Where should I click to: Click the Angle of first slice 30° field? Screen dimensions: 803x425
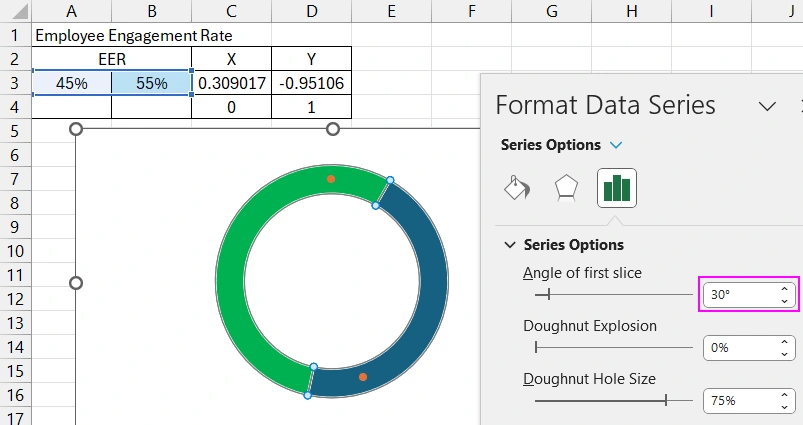point(738,295)
